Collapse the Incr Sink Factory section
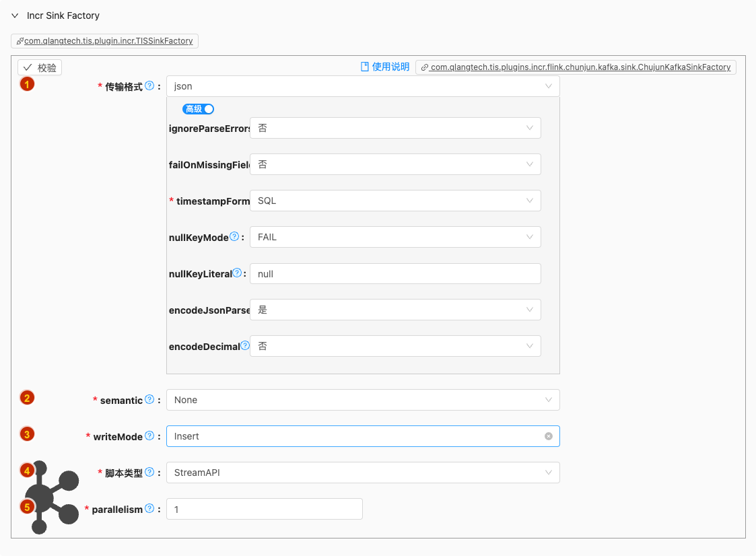The image size is (756, 556). click(15, 15)
